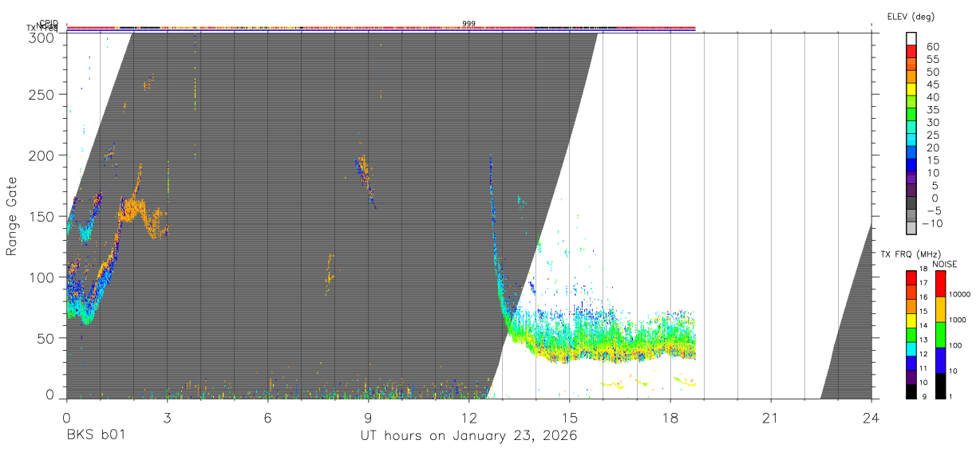Click the "24" UT hour tick label
This screenshot has width=980, height=452.
pos(871,417)
